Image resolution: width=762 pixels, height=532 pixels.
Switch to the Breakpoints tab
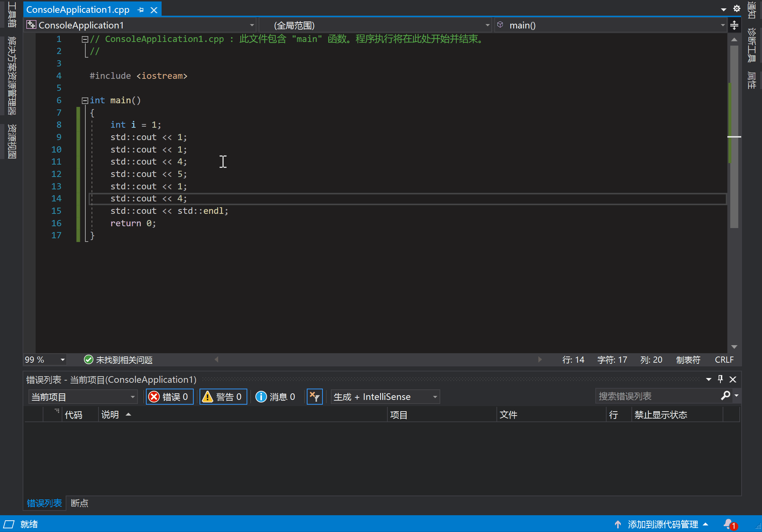pos(79,503)
